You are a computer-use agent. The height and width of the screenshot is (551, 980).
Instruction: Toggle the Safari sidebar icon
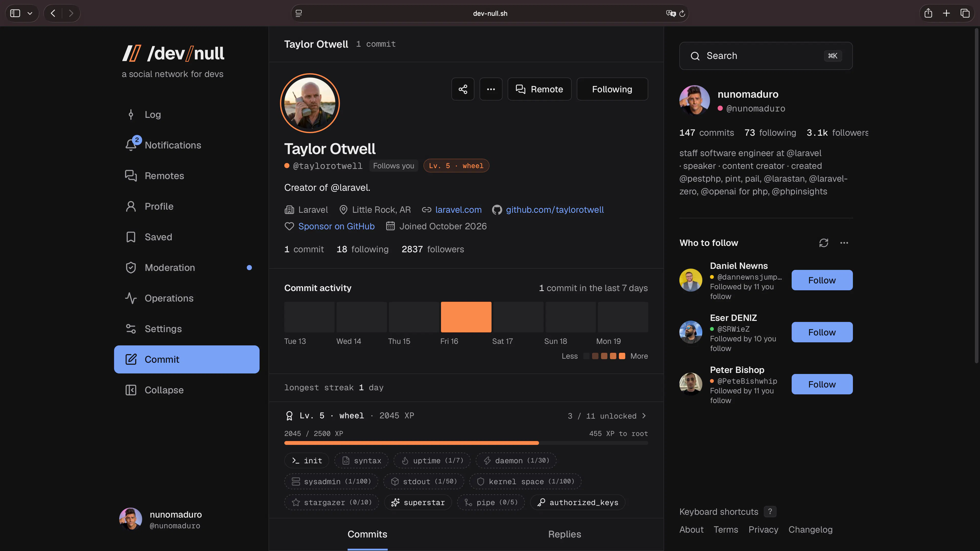(15, 13)
